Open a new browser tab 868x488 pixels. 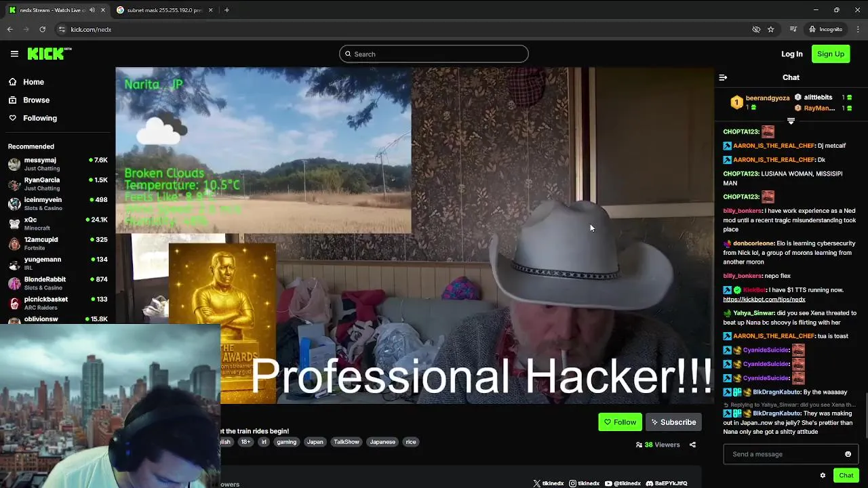pos(226,10)
